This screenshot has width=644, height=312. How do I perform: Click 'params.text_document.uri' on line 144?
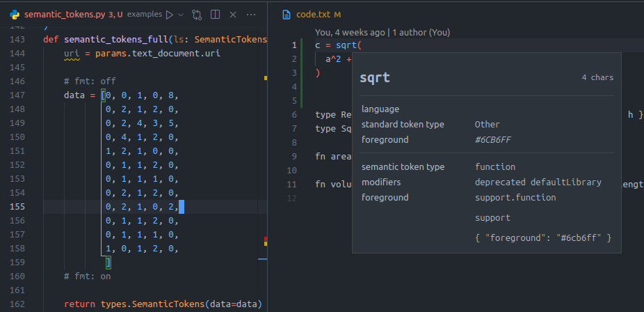[x=158, y=54]
